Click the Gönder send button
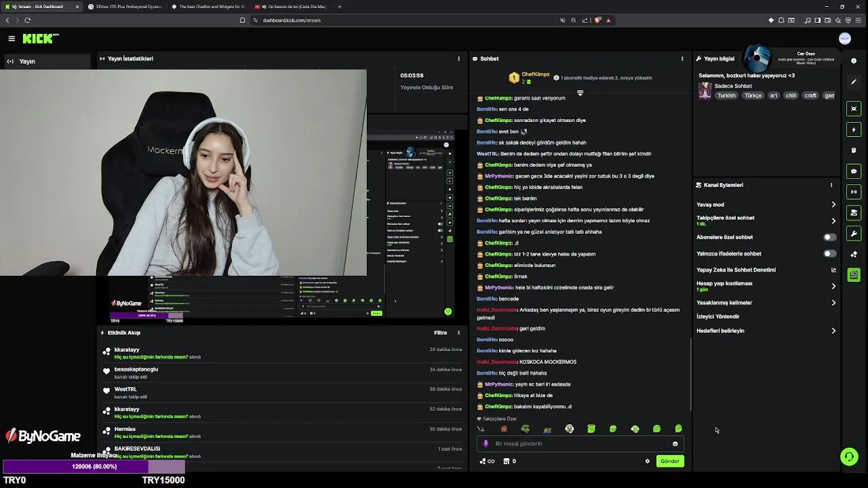Screen dimensions: 868x488 click(670, 461)
